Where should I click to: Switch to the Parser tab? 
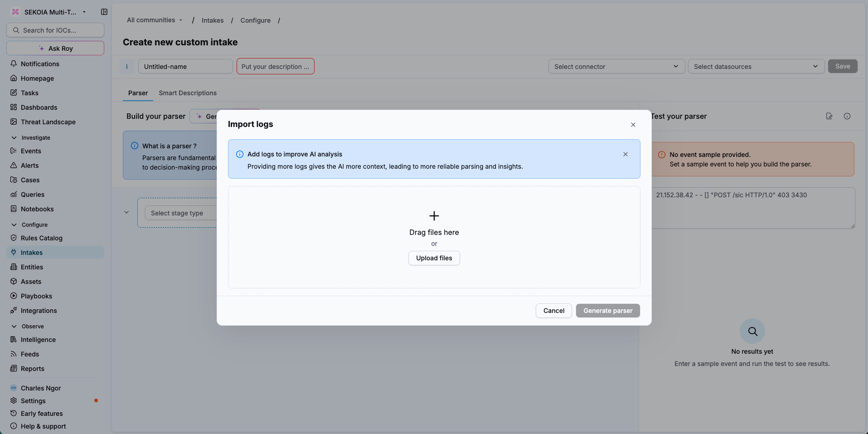pyautogui.click(x=138, y=93)
